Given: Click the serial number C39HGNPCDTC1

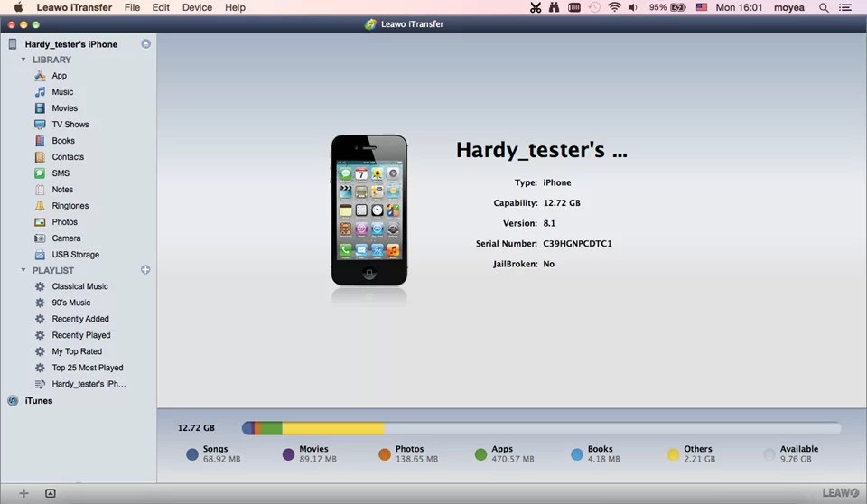Looking at the screenshot, I should 577,244.
